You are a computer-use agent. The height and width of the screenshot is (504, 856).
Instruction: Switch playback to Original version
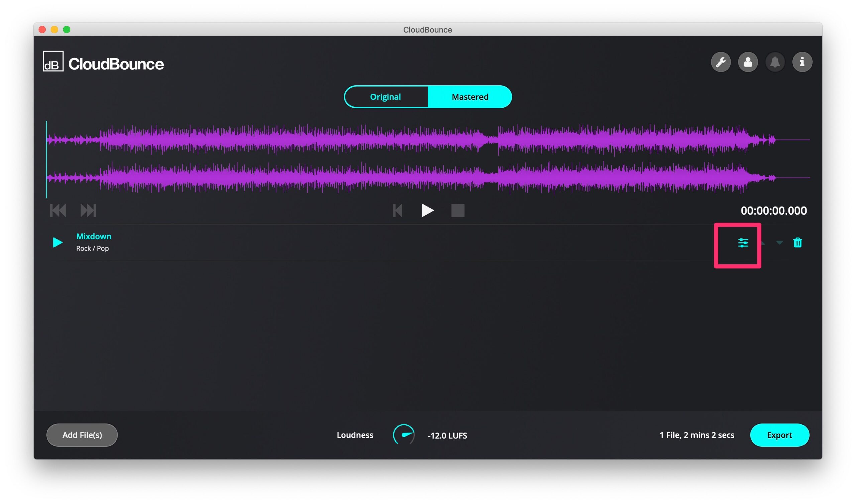pyautogui.click(x=386, y=97)
